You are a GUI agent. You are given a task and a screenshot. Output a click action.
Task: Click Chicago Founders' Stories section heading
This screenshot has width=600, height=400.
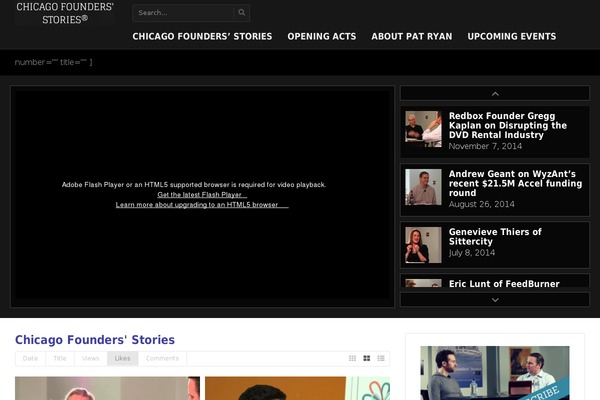[95, 340]
